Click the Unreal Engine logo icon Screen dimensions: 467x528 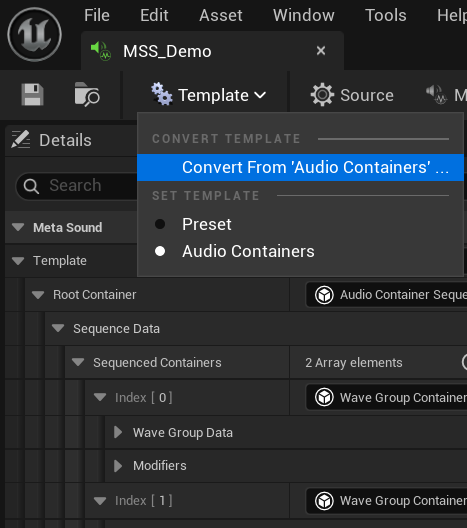[34, 34]
